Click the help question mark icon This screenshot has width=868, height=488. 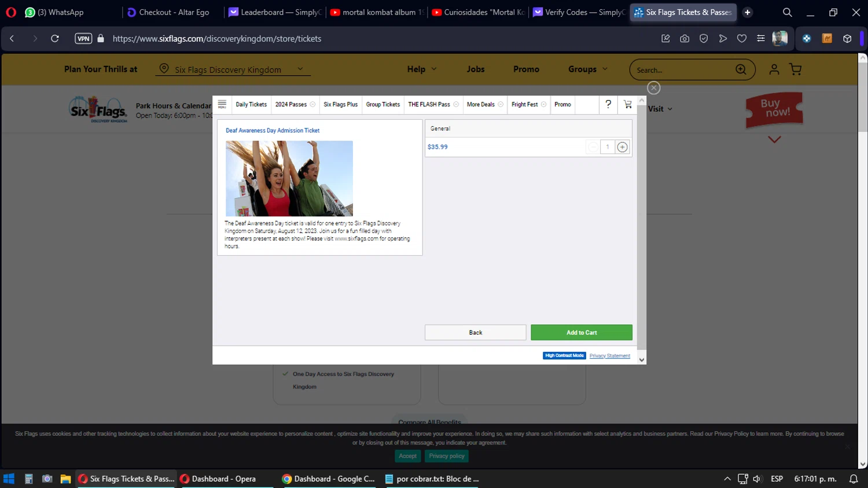click(x=608, y=104)
